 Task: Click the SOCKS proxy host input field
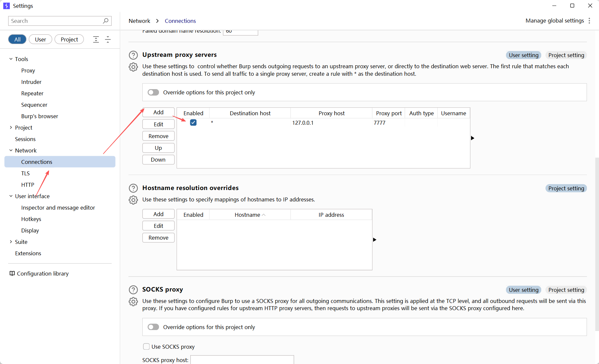pos(242,359)
